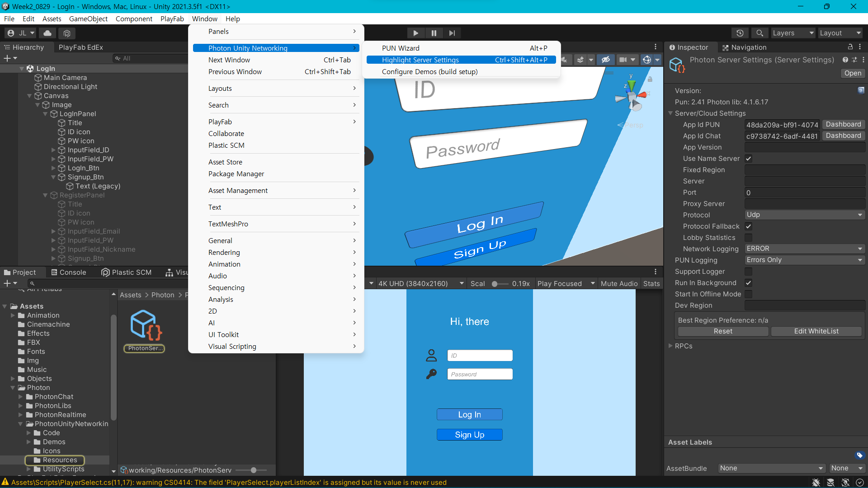The height and width of the screenshot is (488, 868).
Task: Enable the Support Logger checkbox
Action: [749, 272]
